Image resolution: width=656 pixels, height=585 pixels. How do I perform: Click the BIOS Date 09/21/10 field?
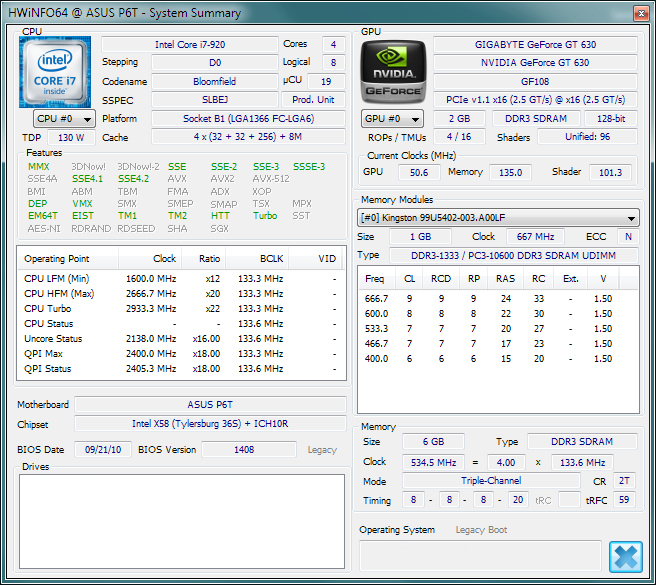(103, 450)
